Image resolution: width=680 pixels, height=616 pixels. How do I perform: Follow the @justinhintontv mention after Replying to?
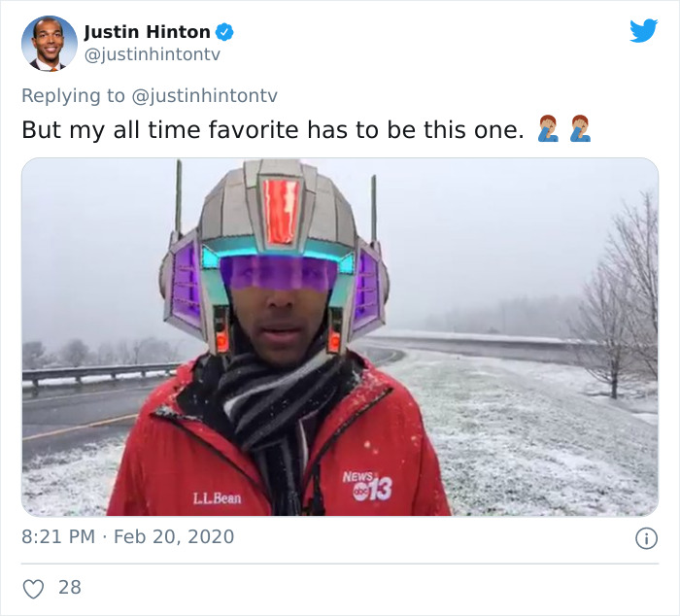tap(204, 96)
